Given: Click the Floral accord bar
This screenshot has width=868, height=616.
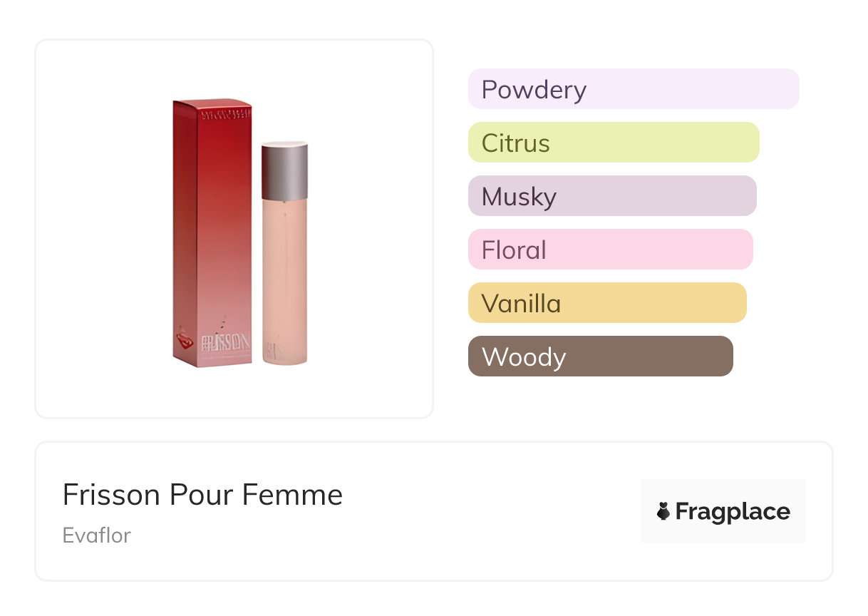Looking at the screenshot, I should 611,250.
